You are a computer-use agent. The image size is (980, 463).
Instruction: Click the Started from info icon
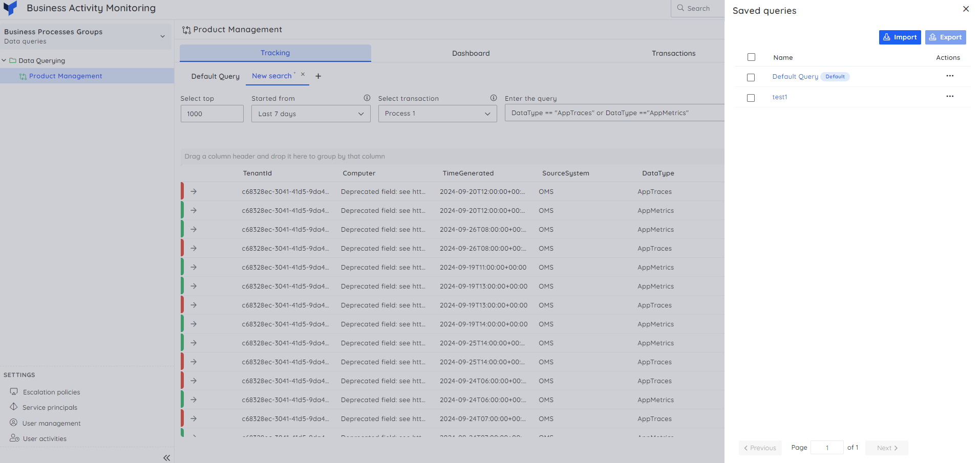pyautogui.click(x=367, y=98)
